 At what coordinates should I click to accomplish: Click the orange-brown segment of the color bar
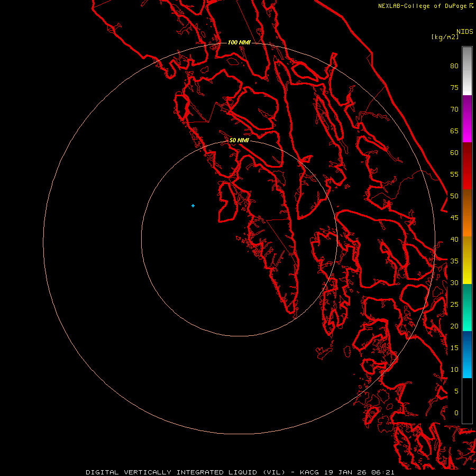pos(467,213)
